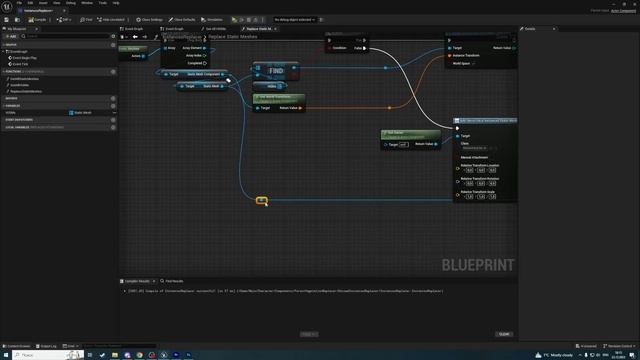This screenshot has width=640, height=360.
Task: Click the Get Owner node header
Action: (x=411, y=134)
